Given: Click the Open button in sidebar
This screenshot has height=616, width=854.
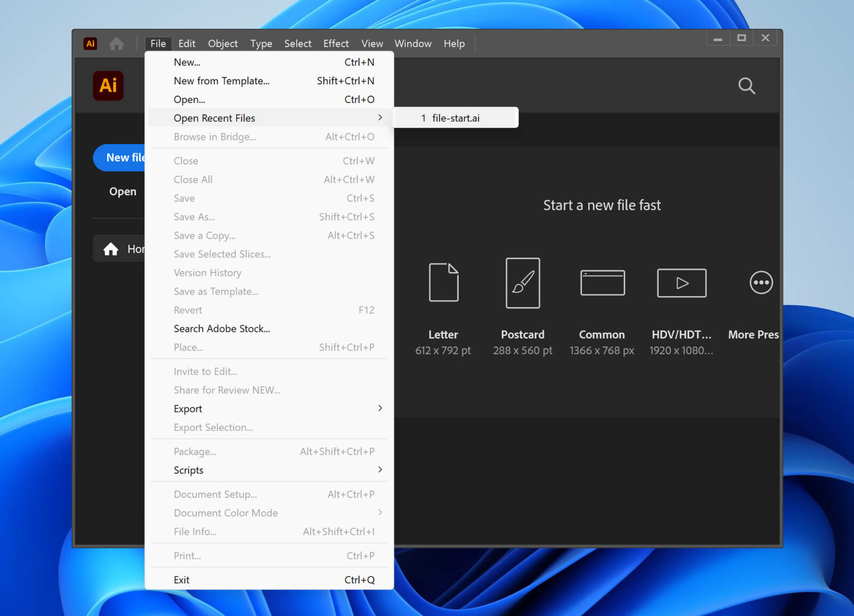Looking at the screenshot, I should (x=122, y=191).
